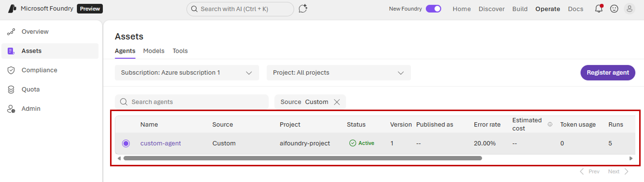Screen dimensions: 644x182
Task: Expand the Subscription dropdown
Action: (187, 73)
